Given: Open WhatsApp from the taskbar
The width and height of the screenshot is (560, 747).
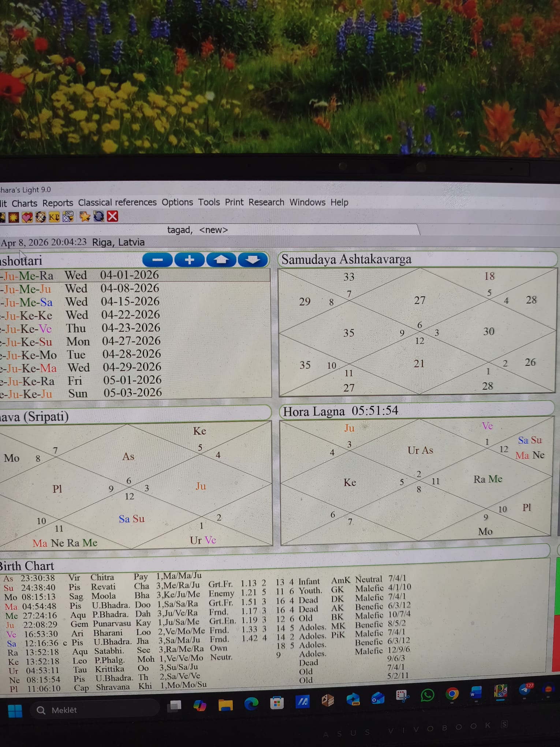Looking at the screenshot, I should pos(427,695).
